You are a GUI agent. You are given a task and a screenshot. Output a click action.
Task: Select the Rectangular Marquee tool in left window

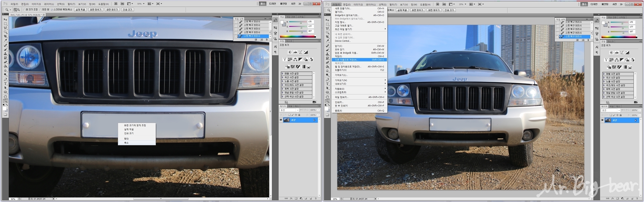pos(5,24)
